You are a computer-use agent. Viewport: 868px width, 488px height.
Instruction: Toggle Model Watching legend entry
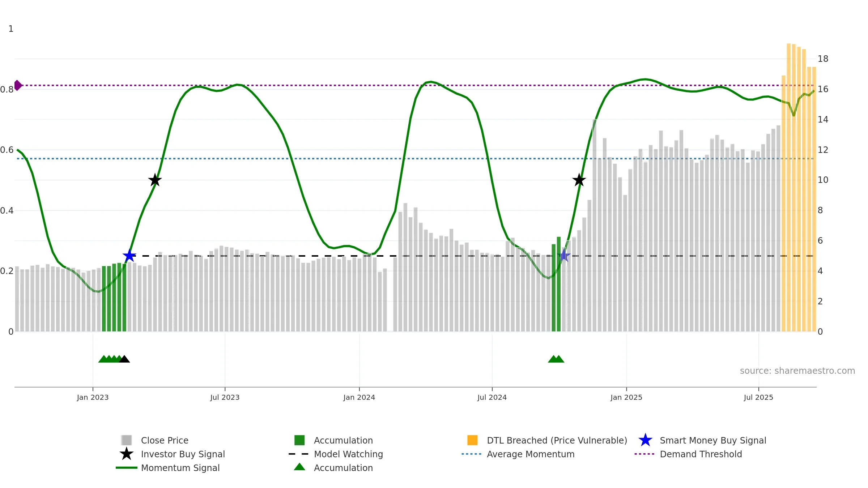[x=336, y=454]
